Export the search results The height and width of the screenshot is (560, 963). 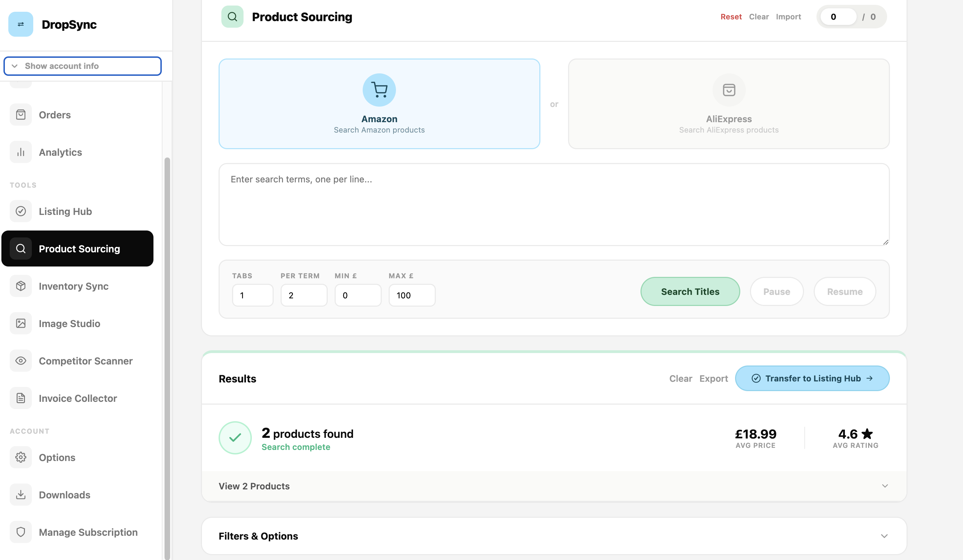click(x=714, y=378)
